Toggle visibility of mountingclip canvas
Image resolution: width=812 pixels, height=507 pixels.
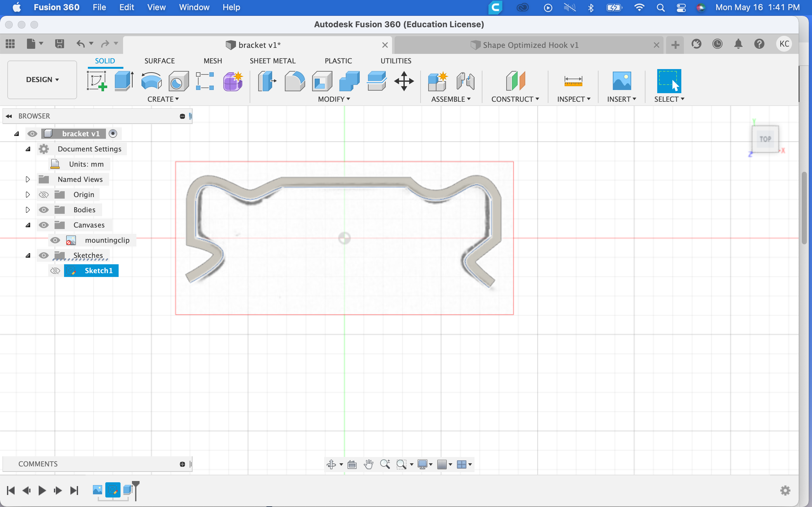coord(55,240)
